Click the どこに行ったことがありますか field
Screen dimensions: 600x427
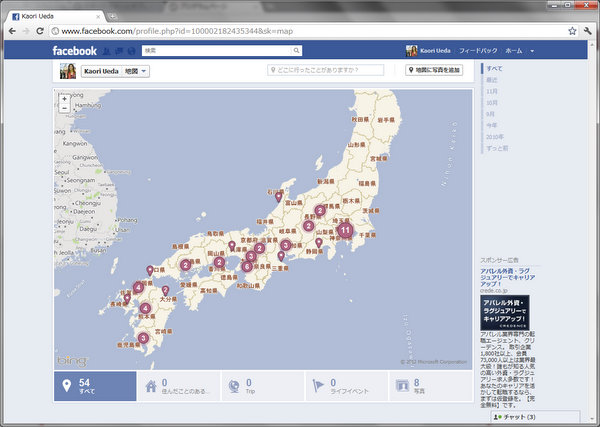[325, 70]
